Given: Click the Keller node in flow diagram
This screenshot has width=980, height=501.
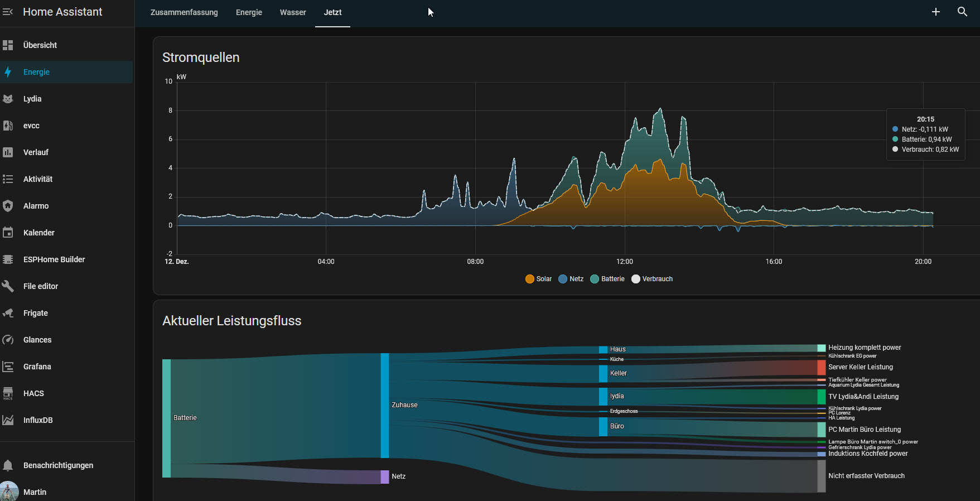Looking at the screenshot, I should pyautogui.click(x=604, y=373).
